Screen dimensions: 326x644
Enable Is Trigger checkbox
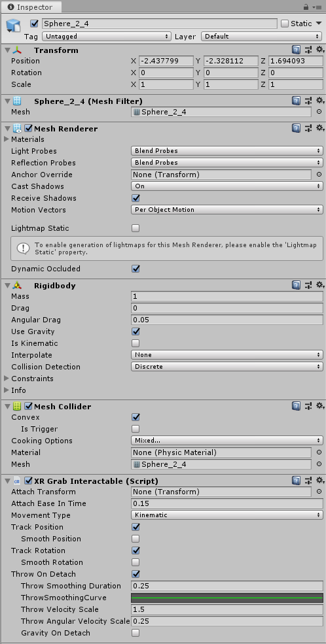[136, 429]
